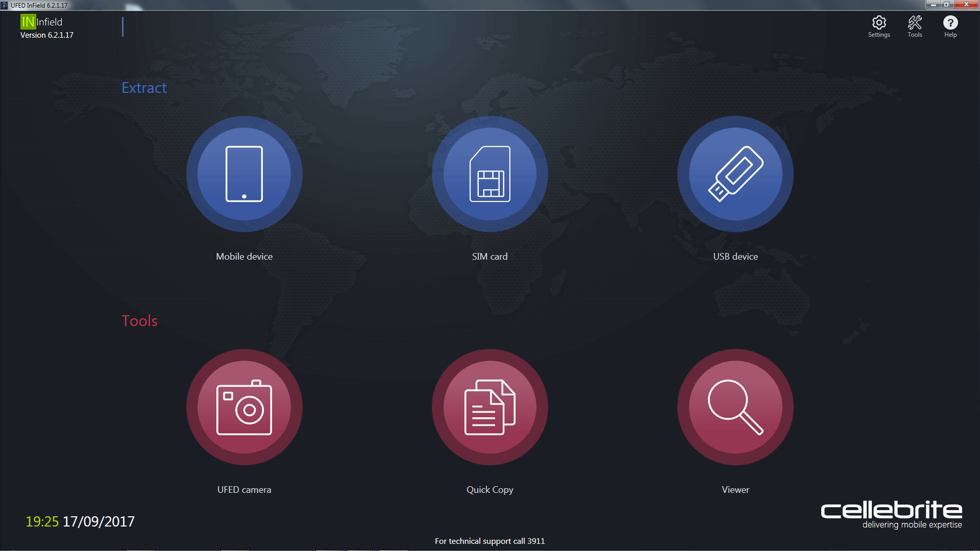The image size is (980, 551).
Task: Click the 'Quick Copy' label
Action: click(489, 490)
